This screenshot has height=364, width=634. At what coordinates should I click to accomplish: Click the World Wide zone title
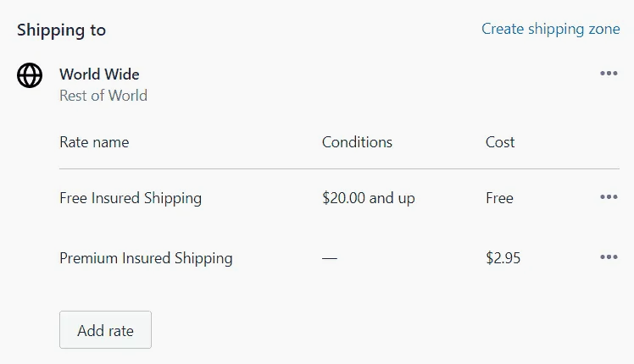click(x=99, y=74)
